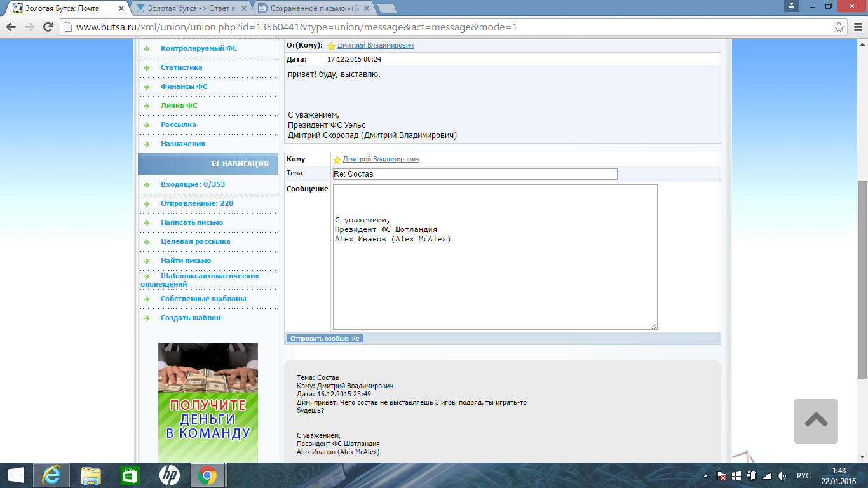
Task: Open the Chrome menu hamburger icon
Action: (857, 27)
